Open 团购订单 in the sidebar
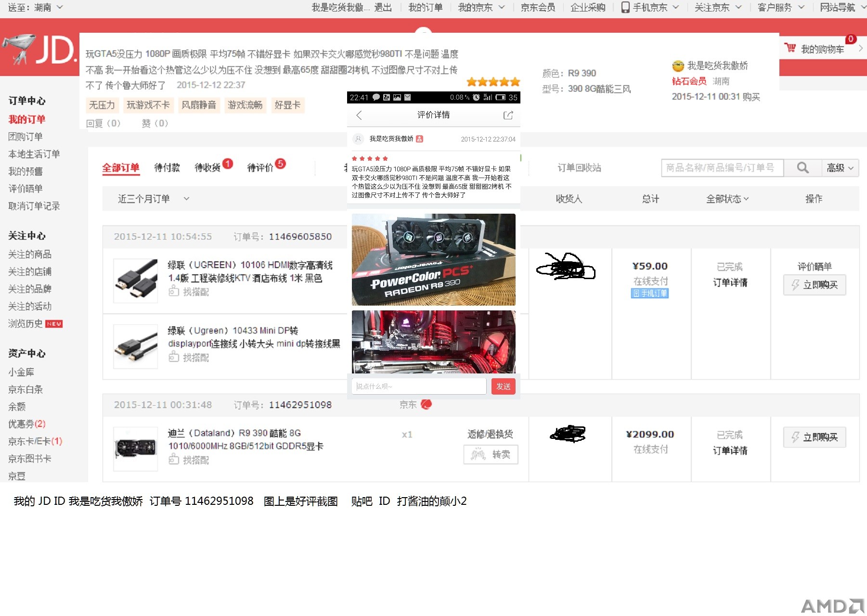This screenshot has width=867, height=616. click(x=26, y=137)
